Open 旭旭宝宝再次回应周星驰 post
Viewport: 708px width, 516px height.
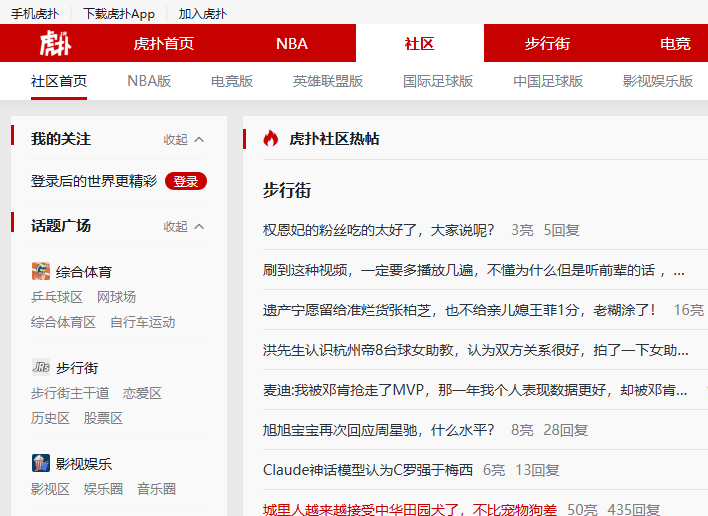(379, 430)
